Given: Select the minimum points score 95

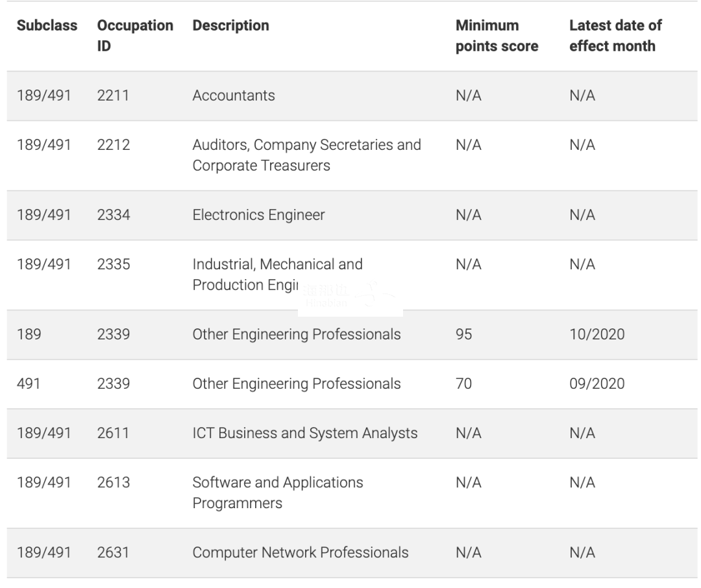Looking at the screenshot, I should [464, 334].
